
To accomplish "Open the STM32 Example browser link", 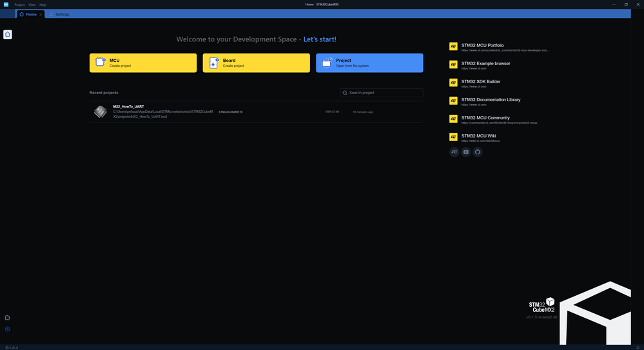I will pos(485,63).
